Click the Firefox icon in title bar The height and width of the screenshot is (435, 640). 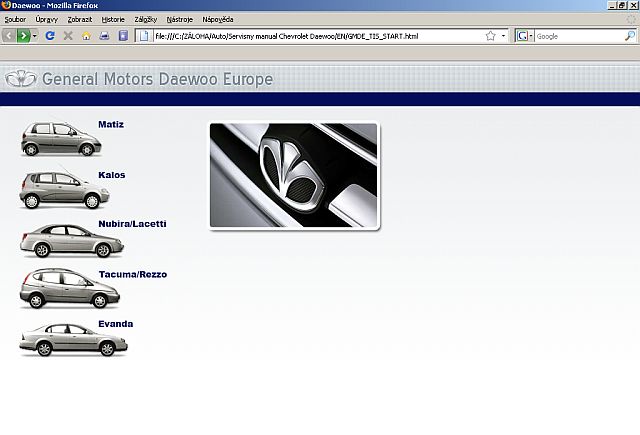[x=6, y=5]
